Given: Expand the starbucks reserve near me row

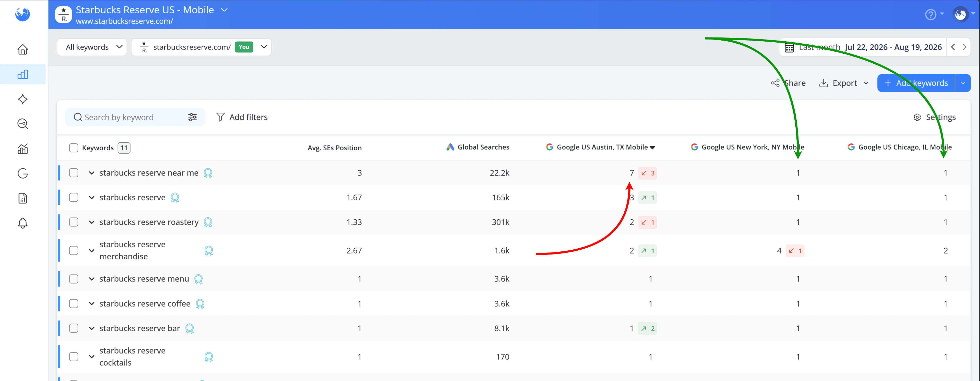Looking at the screenshot, I should 92,173.
